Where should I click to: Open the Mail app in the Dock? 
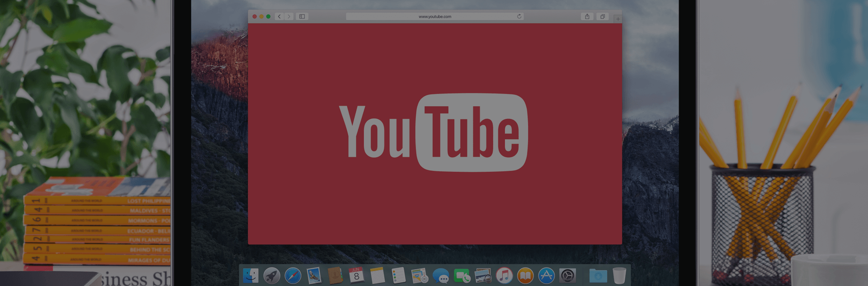pyautogui.click(x=314, y=276)
